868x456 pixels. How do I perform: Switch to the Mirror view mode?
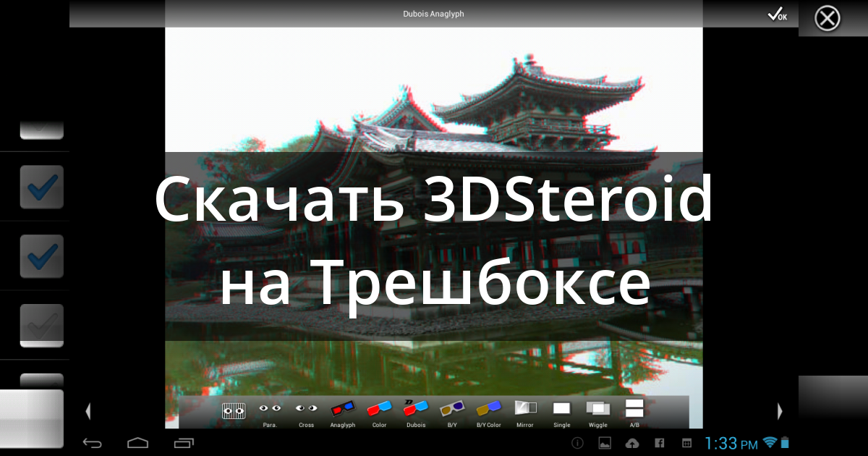click(525, 414)
